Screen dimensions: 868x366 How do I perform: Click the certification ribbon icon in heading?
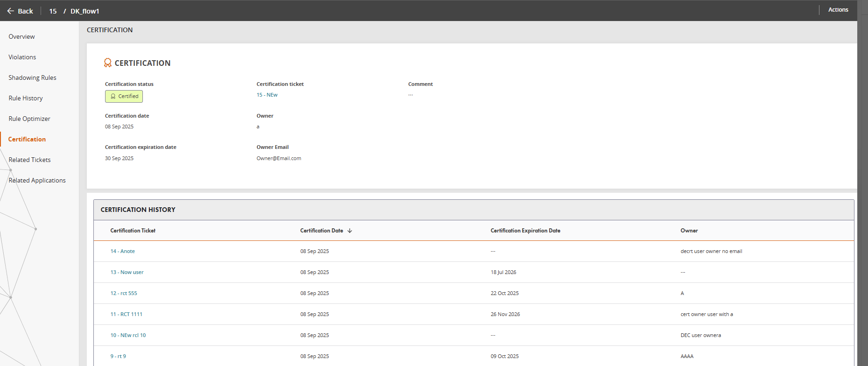point(107,63)
